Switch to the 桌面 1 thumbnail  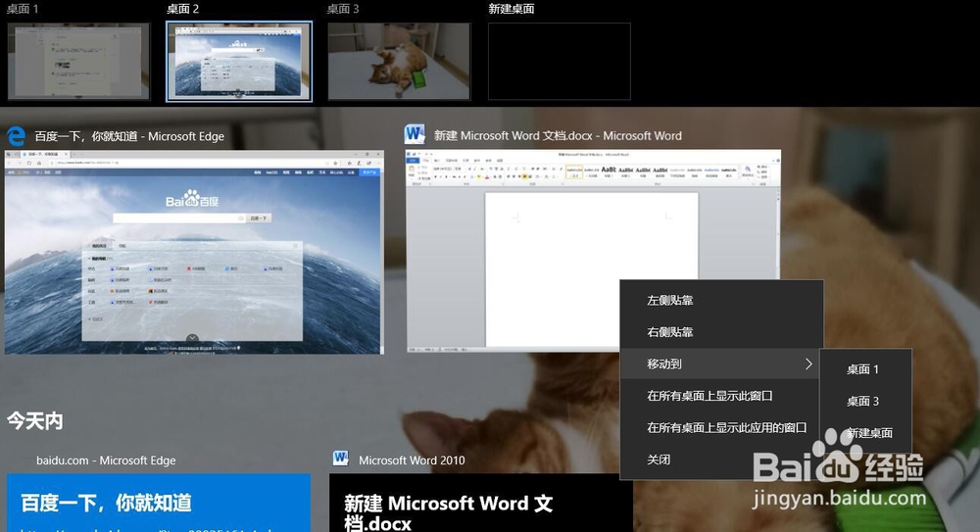click(x=78, y=62)
